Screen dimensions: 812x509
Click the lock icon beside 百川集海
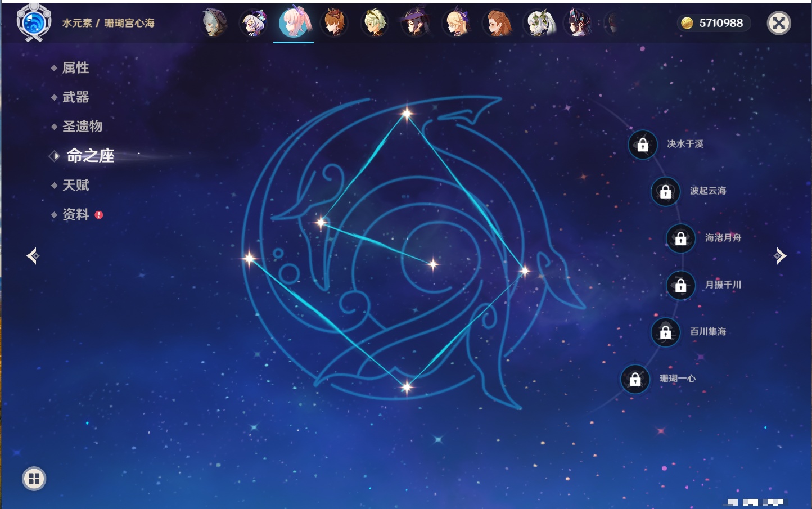[665, 332]
